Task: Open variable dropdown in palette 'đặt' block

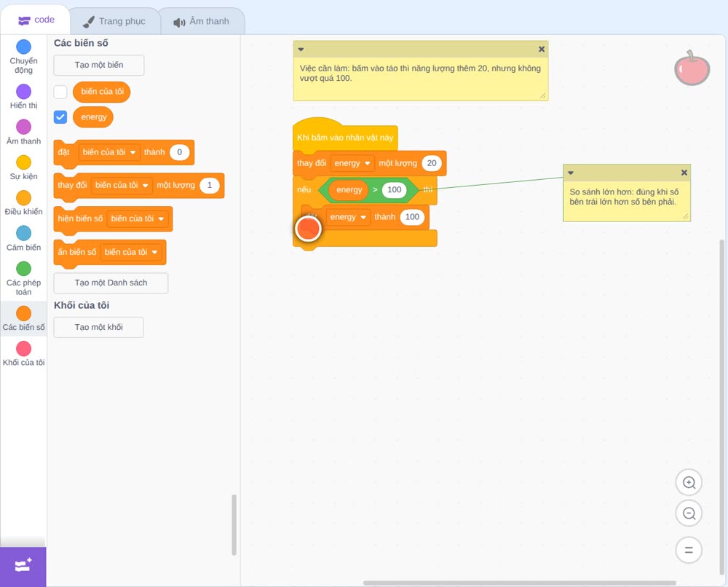Action: [109, 152]
